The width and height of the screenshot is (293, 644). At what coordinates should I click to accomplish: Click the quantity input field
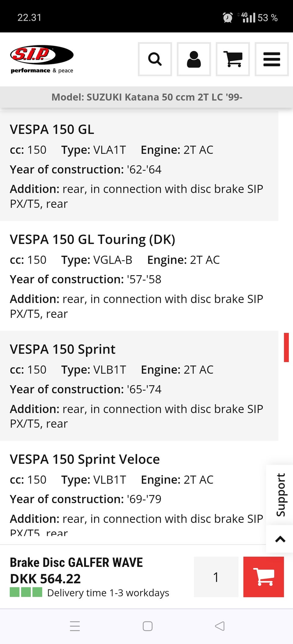pyautogui.click(x=216, y=577)
